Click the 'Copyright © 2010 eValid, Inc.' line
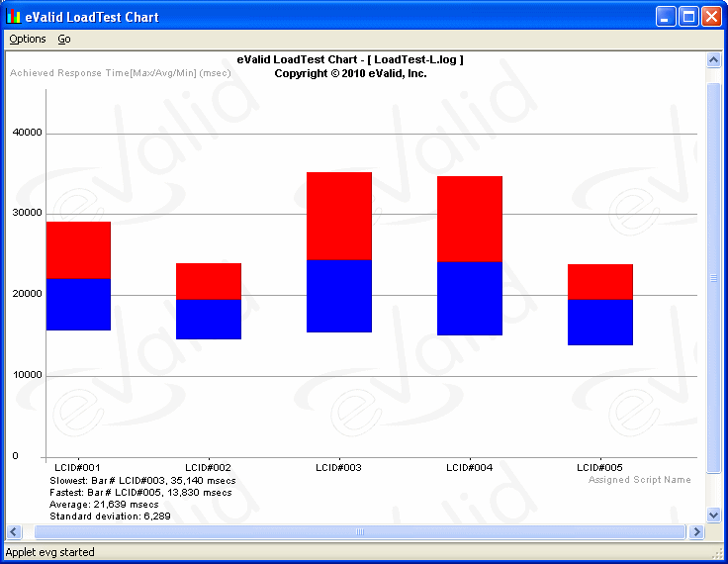Image resolution: width=728 pixels, height=564 pixels. tap(350, 73)
